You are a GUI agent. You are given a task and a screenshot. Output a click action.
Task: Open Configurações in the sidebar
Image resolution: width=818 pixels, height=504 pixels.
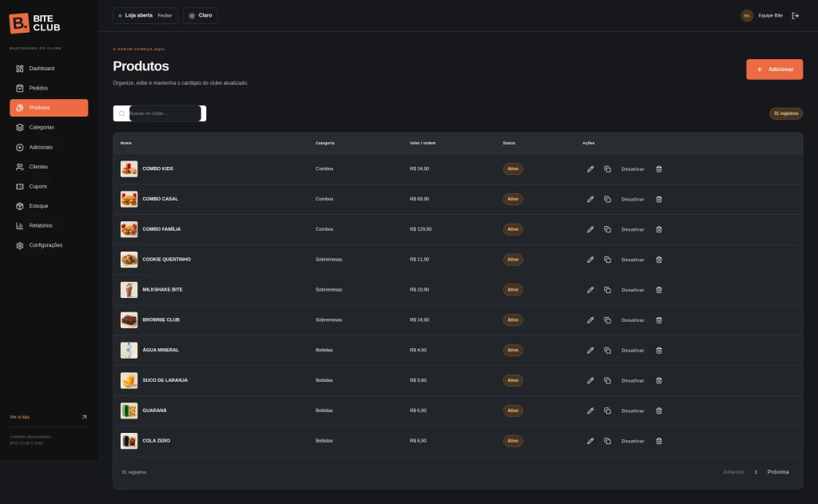[49, 245]
